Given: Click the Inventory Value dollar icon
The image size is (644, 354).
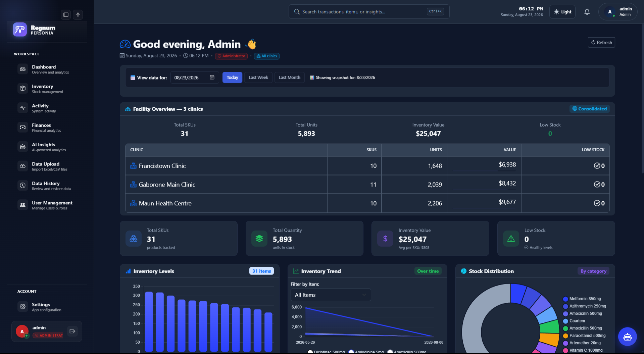Looking at the screenshot, I should tap(385, 239).
